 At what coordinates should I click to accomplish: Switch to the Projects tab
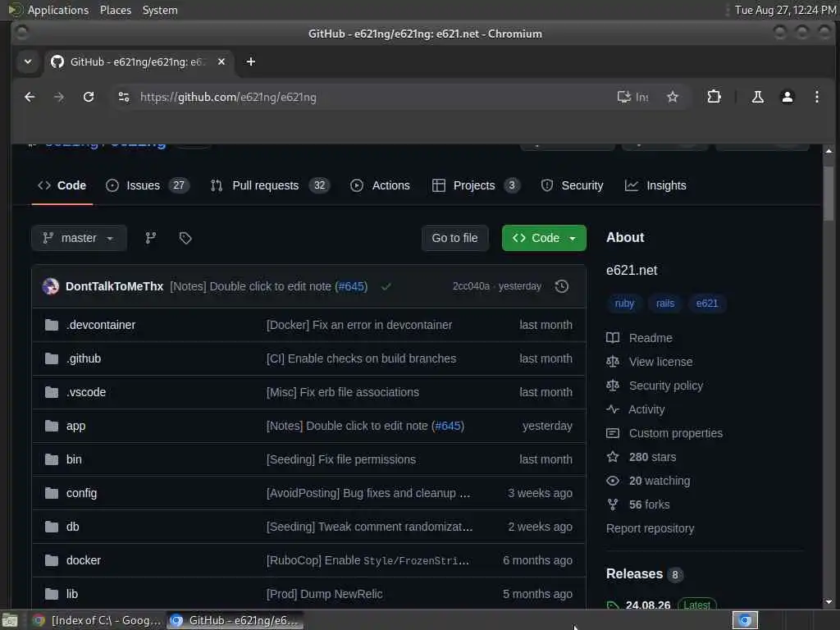coord(476,185)
